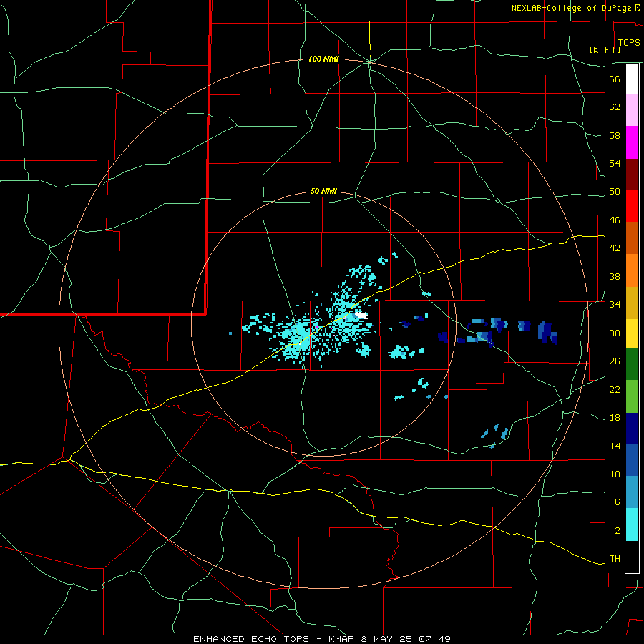The width and height of the screenshot is (644, 644).
Task: Click the cyan swatch above 2
Action: point(632,525)
